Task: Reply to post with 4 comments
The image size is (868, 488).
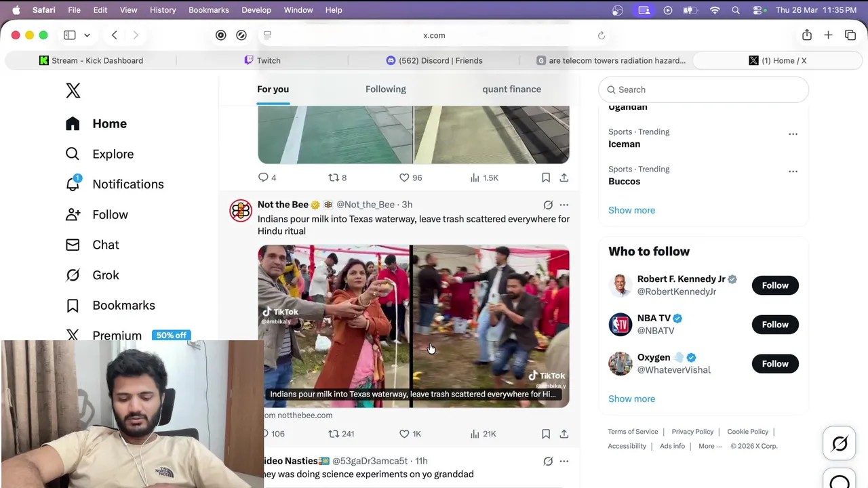Action: [x=267, y=178]
